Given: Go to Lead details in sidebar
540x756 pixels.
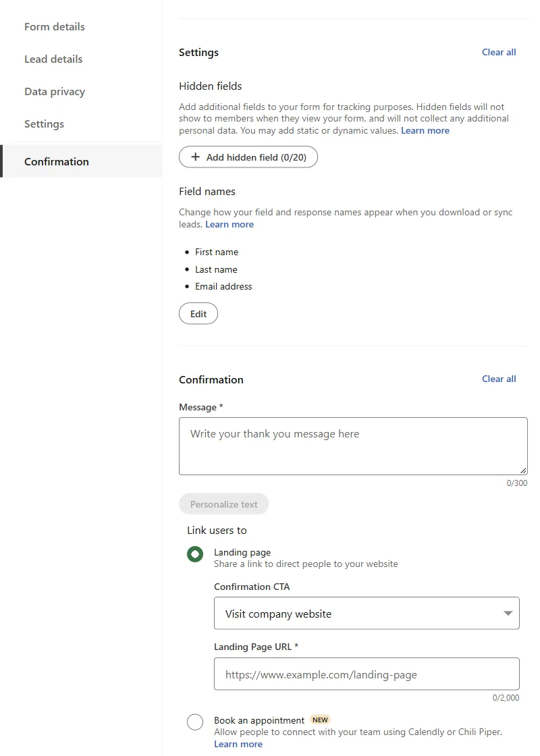Looking at the screenshot, I should tap(53, 59).
